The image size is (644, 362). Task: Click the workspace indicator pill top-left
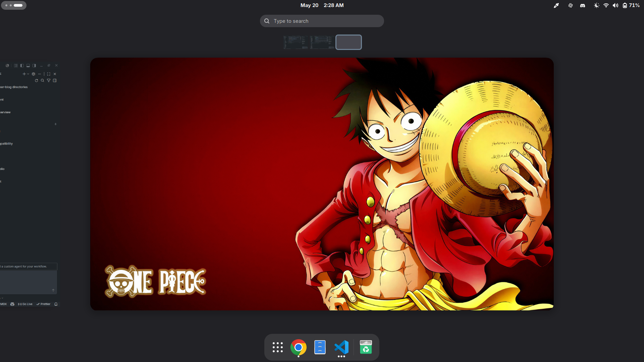14,5
